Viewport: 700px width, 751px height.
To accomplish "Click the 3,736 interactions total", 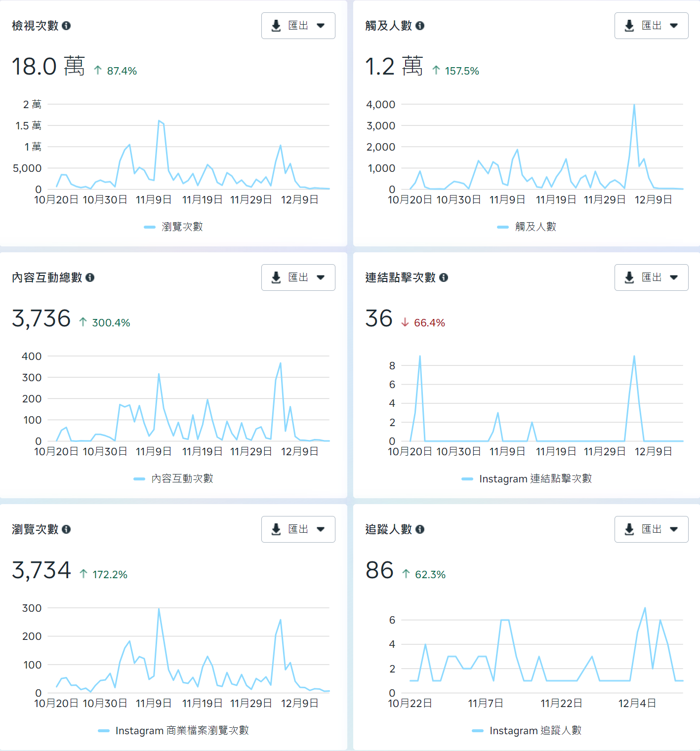I will tap(41, 318).
